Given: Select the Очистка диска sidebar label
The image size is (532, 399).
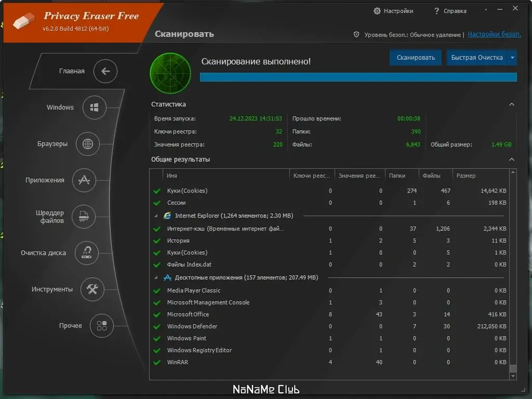Looking at the screenshot, I should [x=43, y=253].
